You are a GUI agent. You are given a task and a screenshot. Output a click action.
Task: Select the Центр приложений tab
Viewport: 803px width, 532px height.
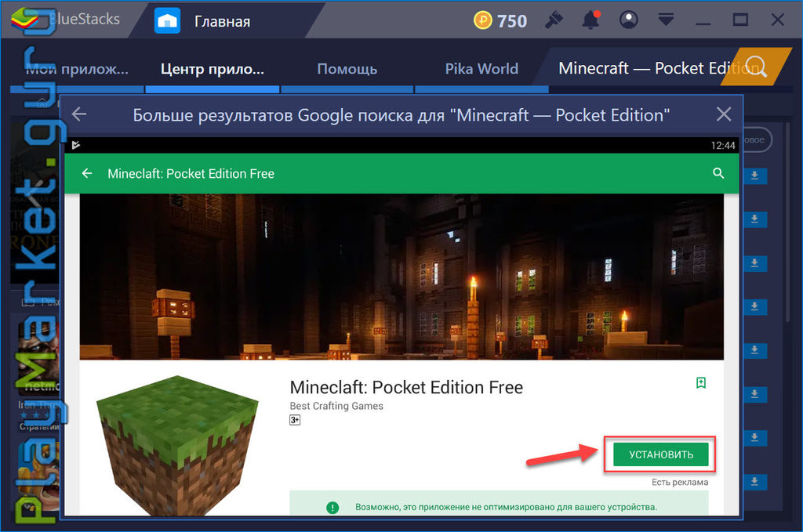tap(213, 69)
